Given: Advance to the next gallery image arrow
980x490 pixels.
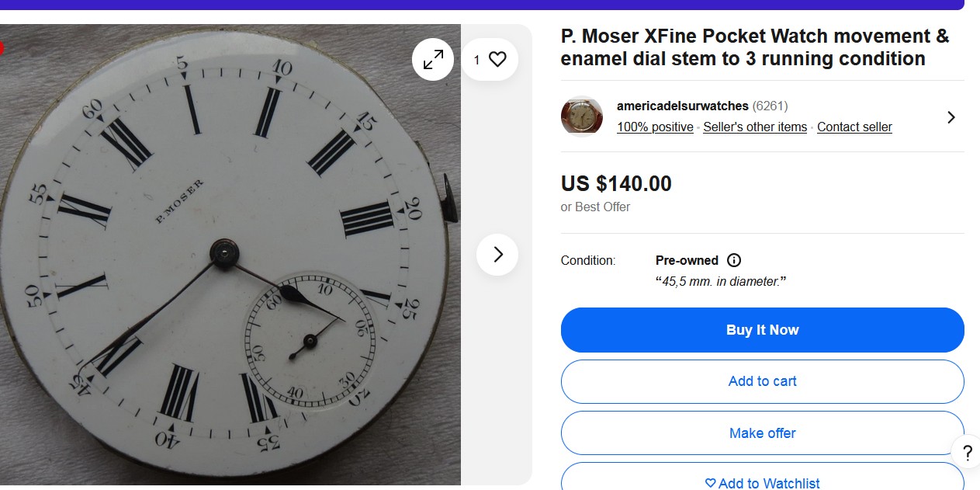Looking at the screenshot, I should pyautogui.click(x=497, y=255).
